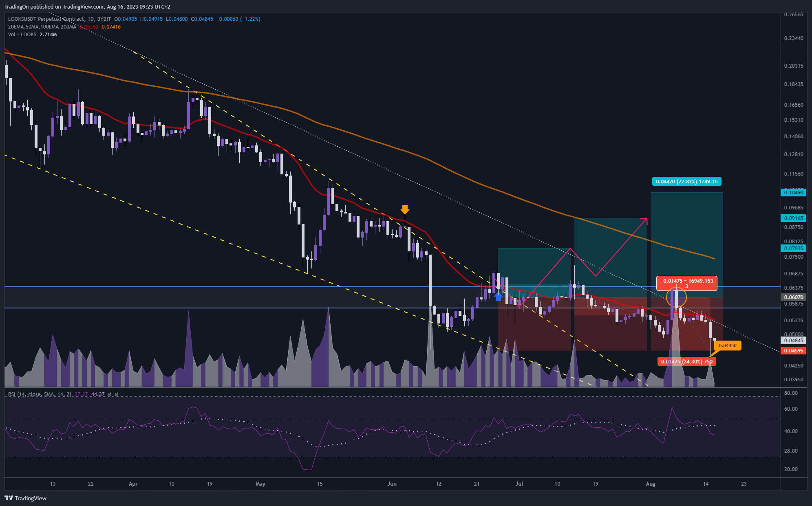Click the Apr label on the time axis
This screenshot has height=506, width=812.
[133, 484]
